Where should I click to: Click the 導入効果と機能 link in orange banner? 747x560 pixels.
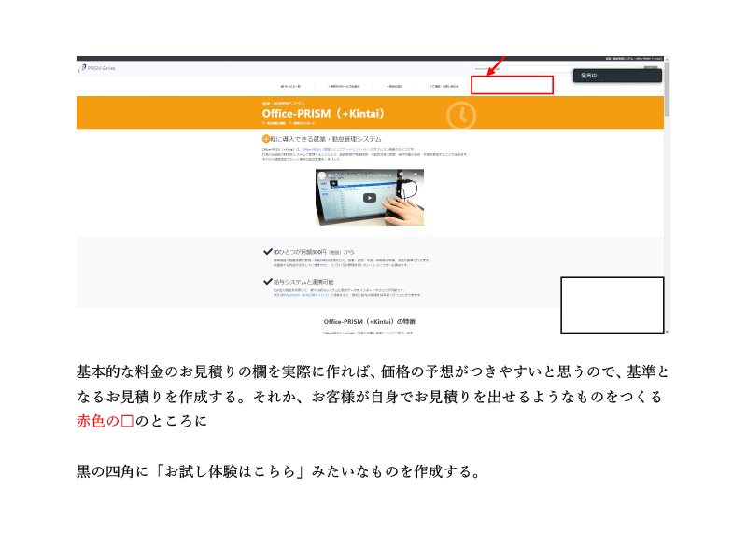coord(274,123)
